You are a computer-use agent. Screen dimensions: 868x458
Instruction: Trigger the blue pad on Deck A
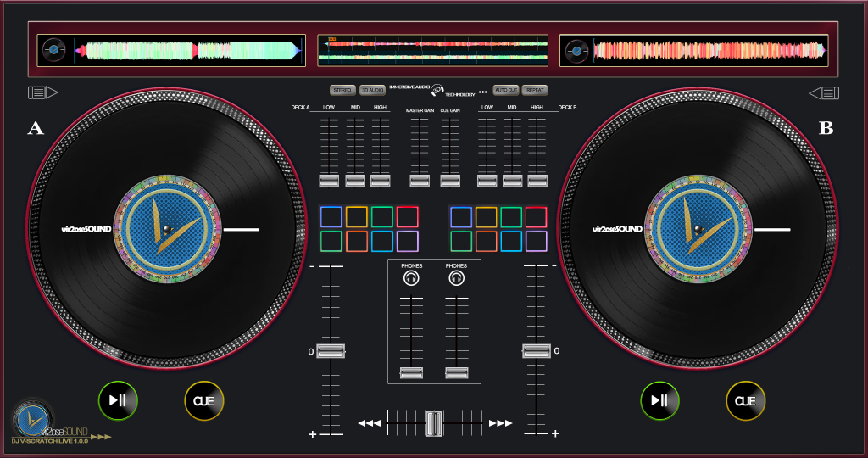[x=331, y=217]
